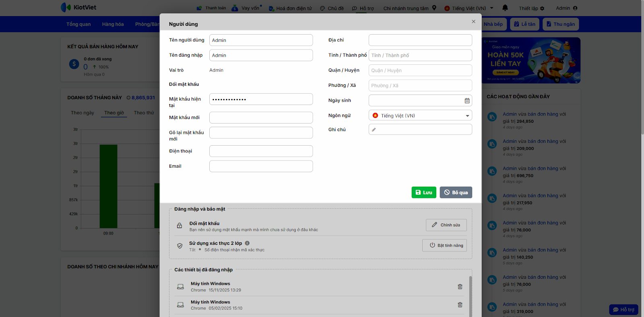Switch to the Theo giờ tab
644x317 pixels.
click(x=114, y=113)
